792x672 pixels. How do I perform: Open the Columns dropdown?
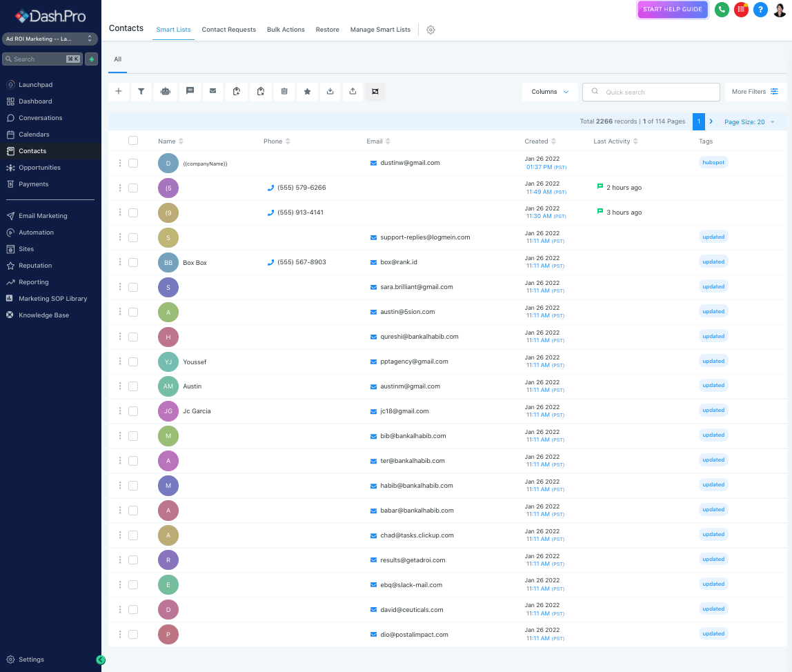(550, 92)
